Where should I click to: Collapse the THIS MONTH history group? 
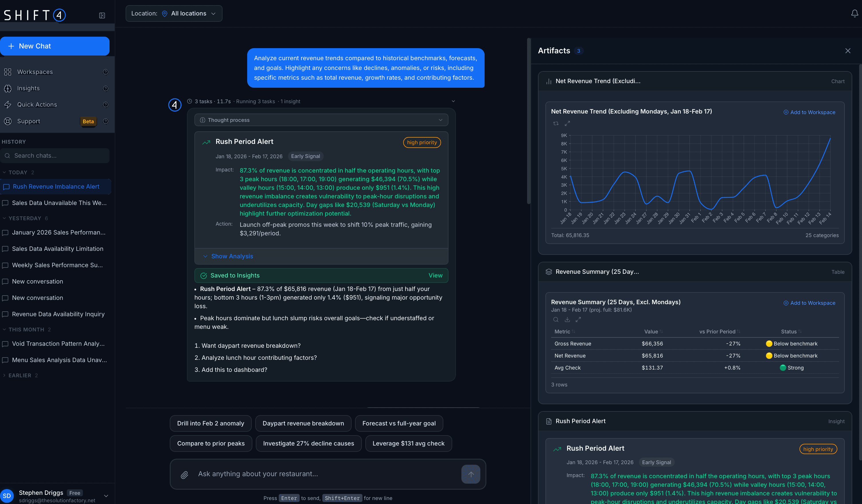pos(26,329)
